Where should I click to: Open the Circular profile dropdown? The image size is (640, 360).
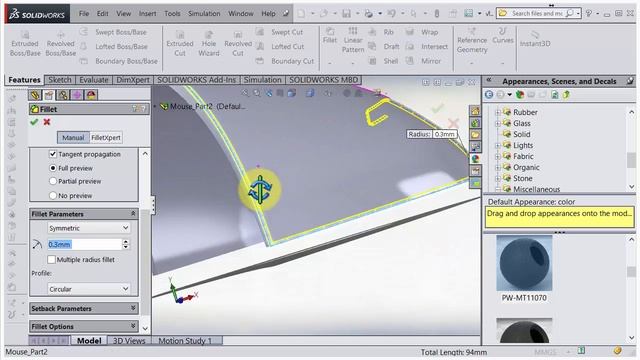pyautogui.click(x=89, y=289)
